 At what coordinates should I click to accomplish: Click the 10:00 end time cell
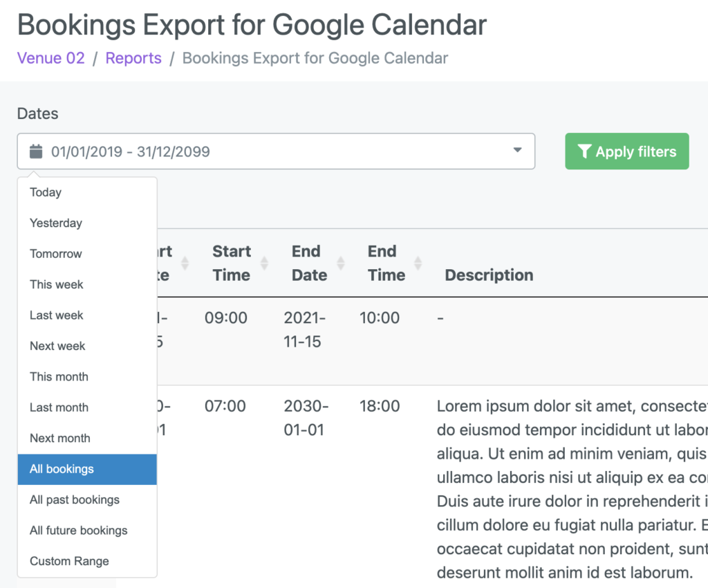point(380,318)
